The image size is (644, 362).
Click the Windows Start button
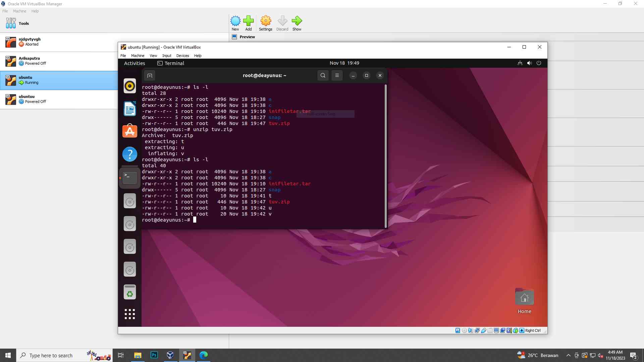point(8,355)
